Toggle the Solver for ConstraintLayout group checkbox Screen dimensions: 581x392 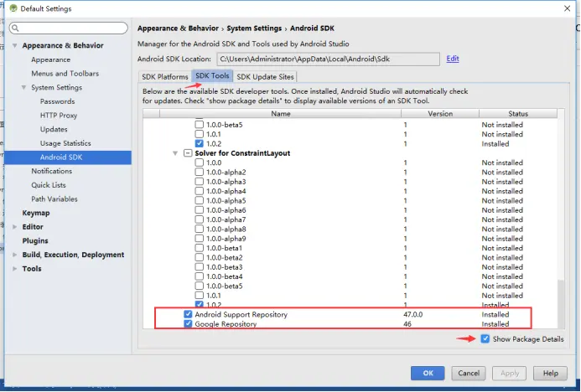(x=188, y=153)
